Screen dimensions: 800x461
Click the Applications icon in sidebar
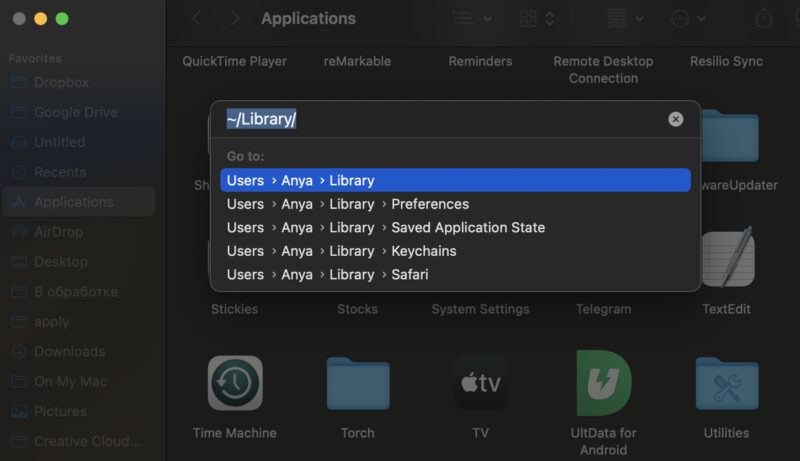click(19, 202)
